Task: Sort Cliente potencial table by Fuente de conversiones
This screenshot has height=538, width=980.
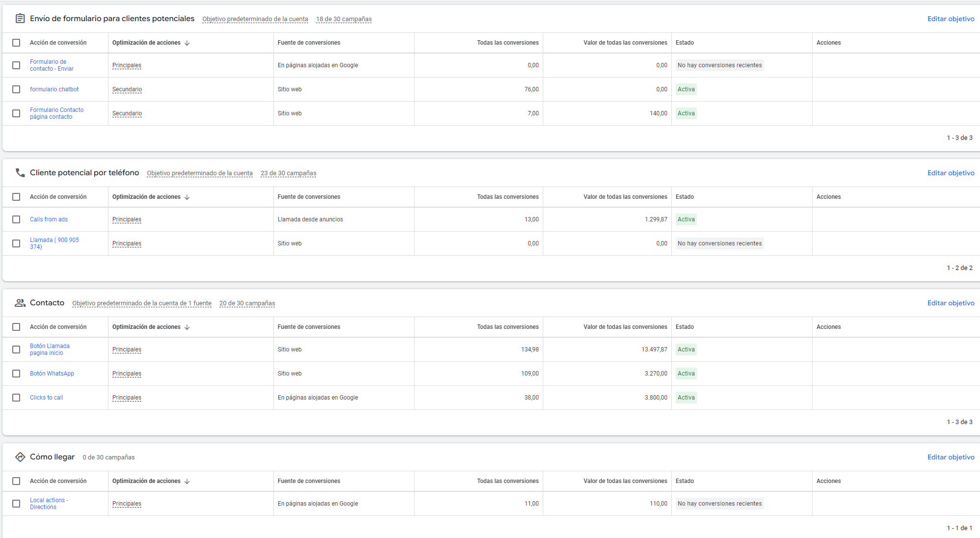Action: click(x=309, y=197)
